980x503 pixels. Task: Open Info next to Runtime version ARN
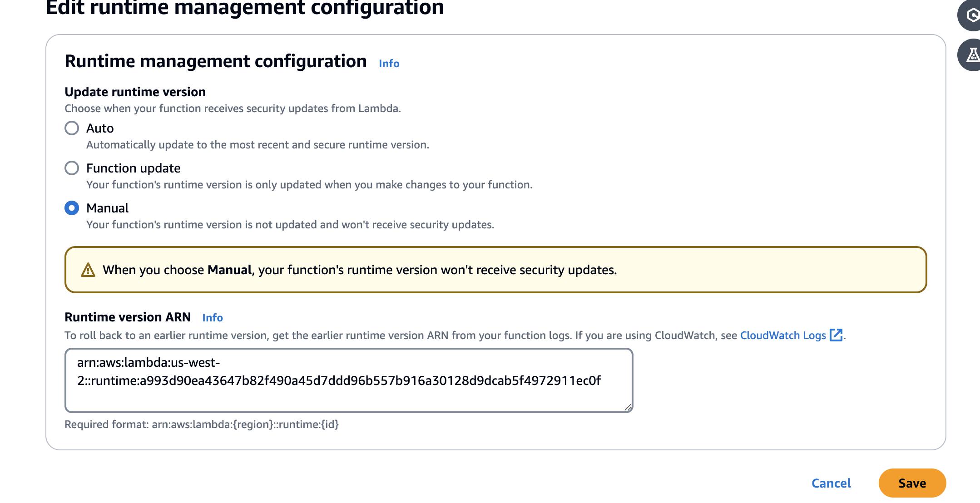click(x=212, y=317)
